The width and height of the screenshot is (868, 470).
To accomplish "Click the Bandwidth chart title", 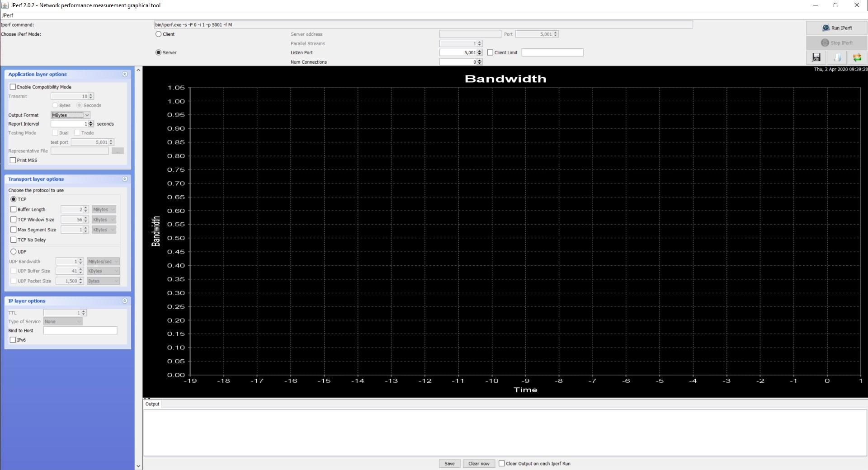I will [x=505, y=79].
